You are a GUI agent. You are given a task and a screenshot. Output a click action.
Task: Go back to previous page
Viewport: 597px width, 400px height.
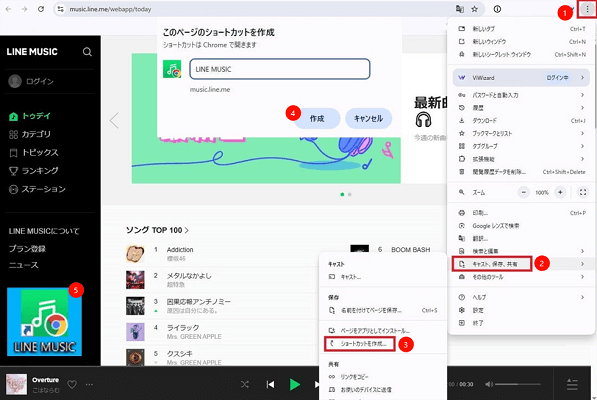click(8, 9)
